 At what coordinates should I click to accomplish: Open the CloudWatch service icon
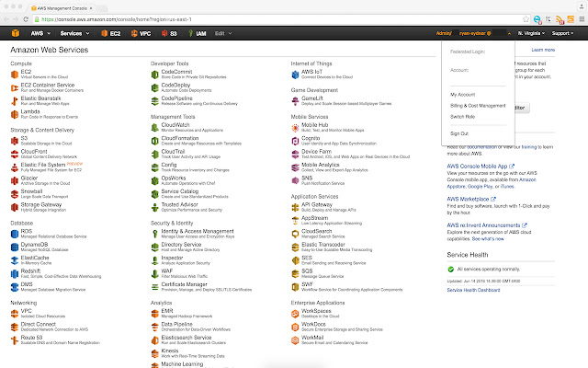155,128
